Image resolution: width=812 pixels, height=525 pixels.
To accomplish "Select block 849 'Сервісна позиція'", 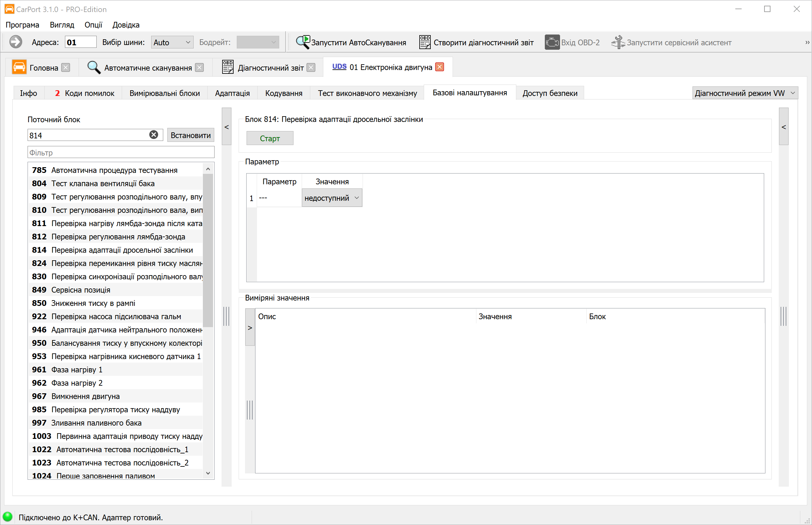I will [x=81, y=290].
